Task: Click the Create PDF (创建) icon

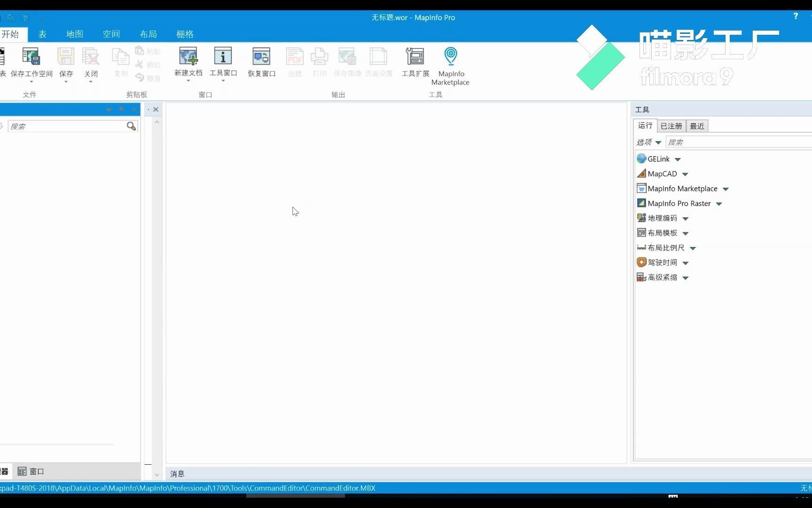Action: (295, 57)
